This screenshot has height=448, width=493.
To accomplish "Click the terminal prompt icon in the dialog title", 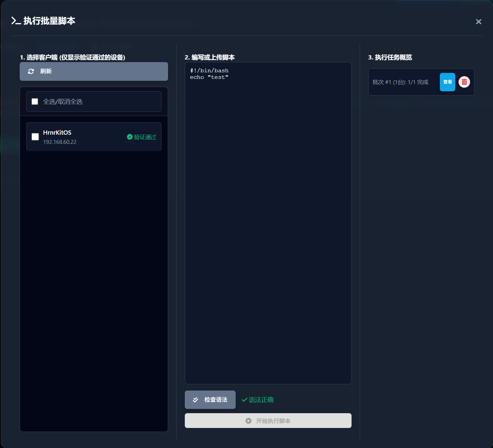I will point(16,21).
